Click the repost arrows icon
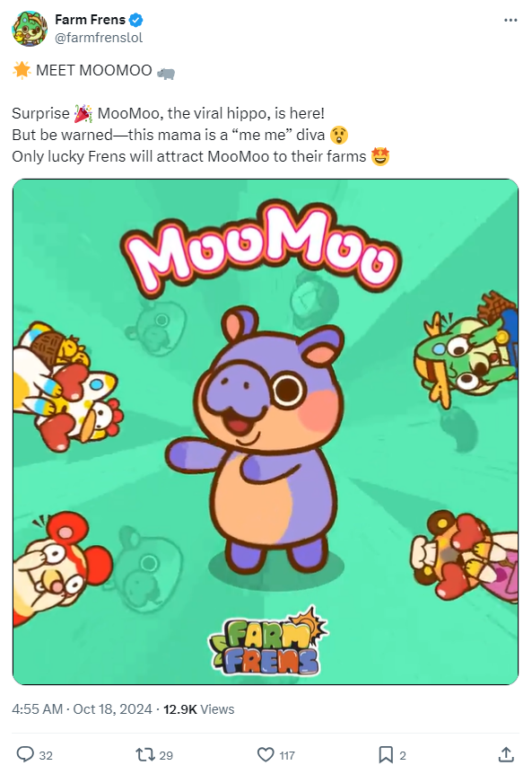This screenshot has width=532, height=774. [144, 755]
